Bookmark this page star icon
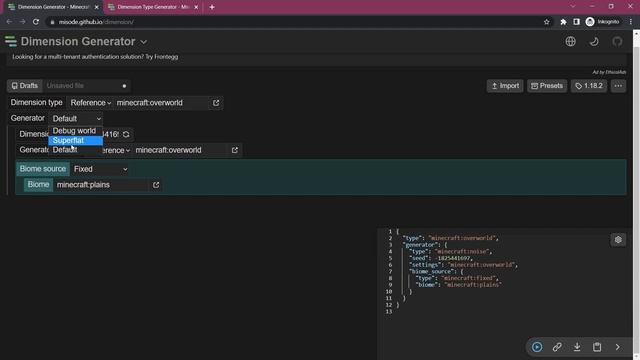This screenshot has width=640, height=360. click(x=547, y=22)
